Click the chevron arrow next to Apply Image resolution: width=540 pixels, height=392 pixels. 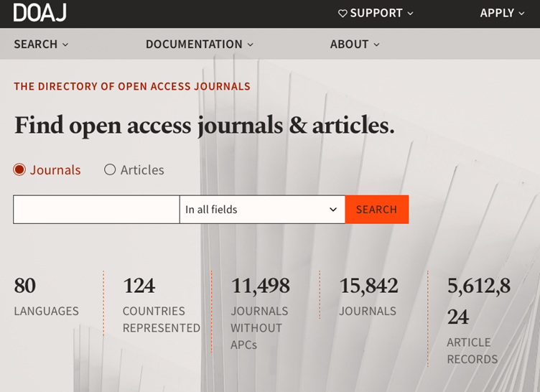point(521,14)
